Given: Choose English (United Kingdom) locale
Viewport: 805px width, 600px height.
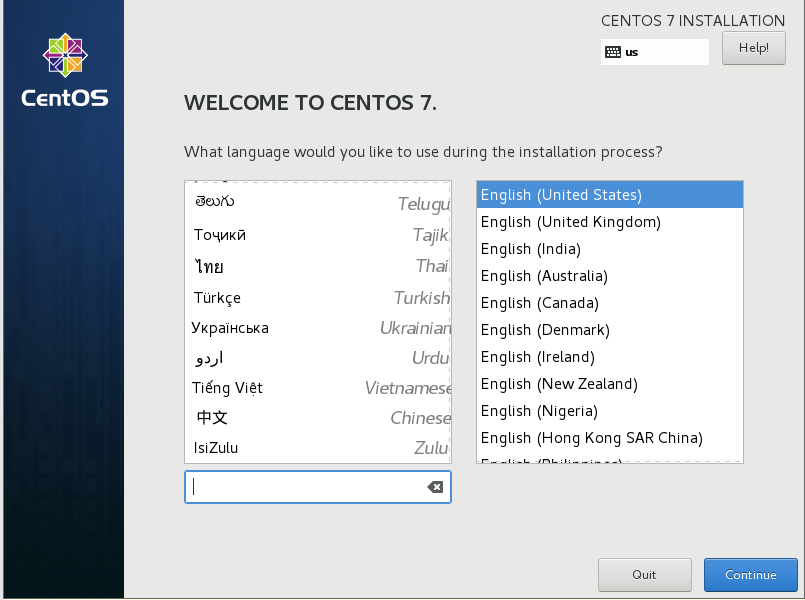Looking at the screenshot, I should point(609,222).
